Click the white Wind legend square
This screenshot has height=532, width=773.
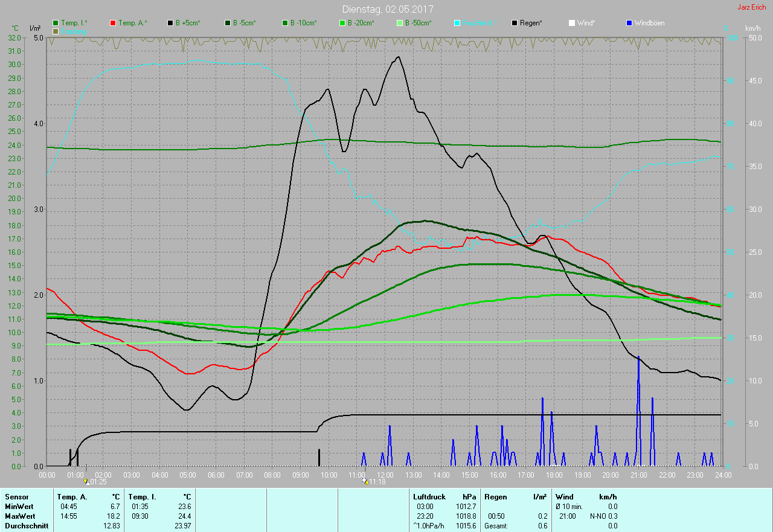[572, 23]
